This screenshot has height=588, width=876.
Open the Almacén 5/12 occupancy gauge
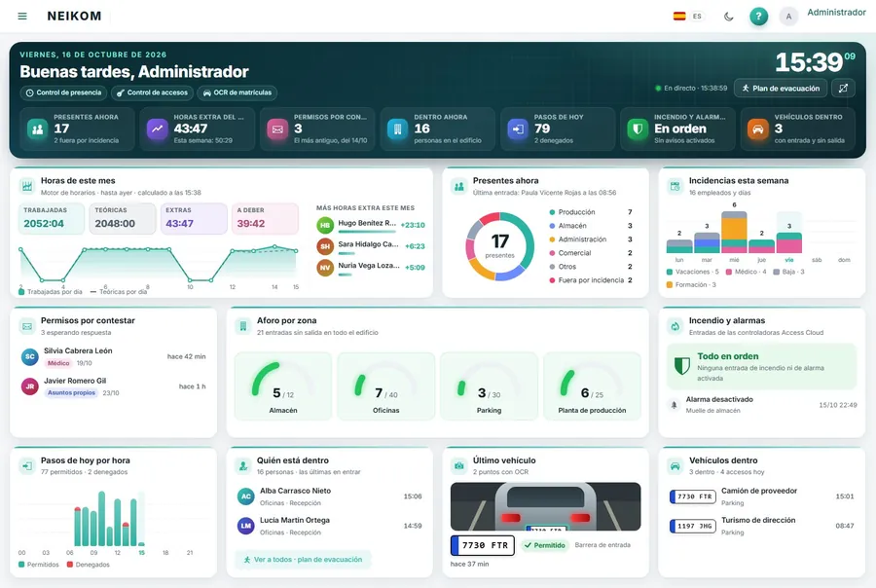click(283, 386)
